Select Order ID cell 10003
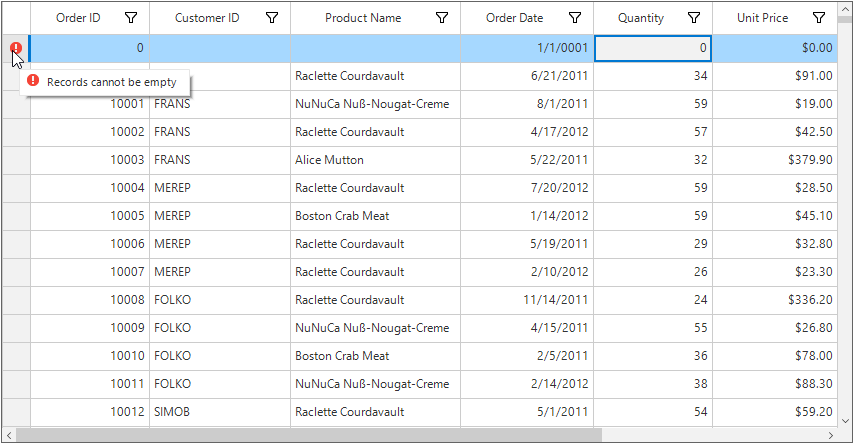 click(90, 160)
